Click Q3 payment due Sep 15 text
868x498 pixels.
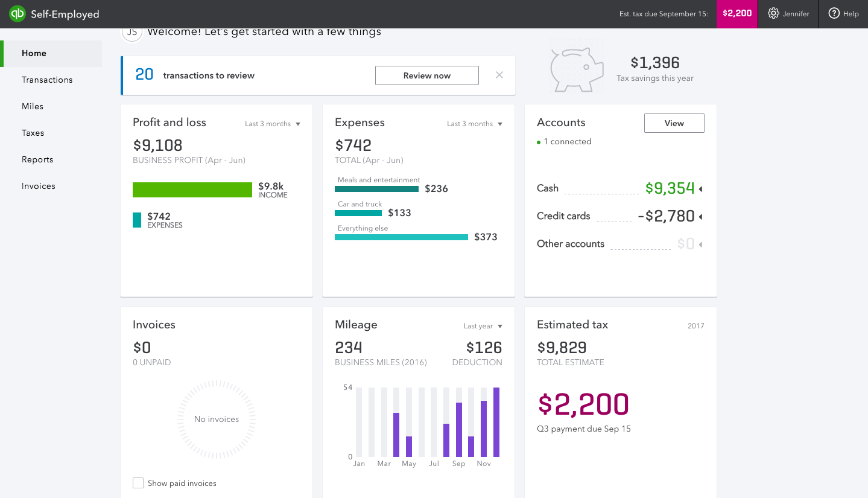[x=584, y=429]
